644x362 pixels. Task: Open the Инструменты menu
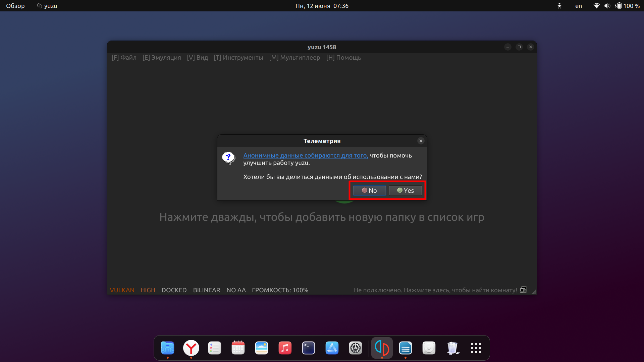pyautogui.click(x=238, y=58)
